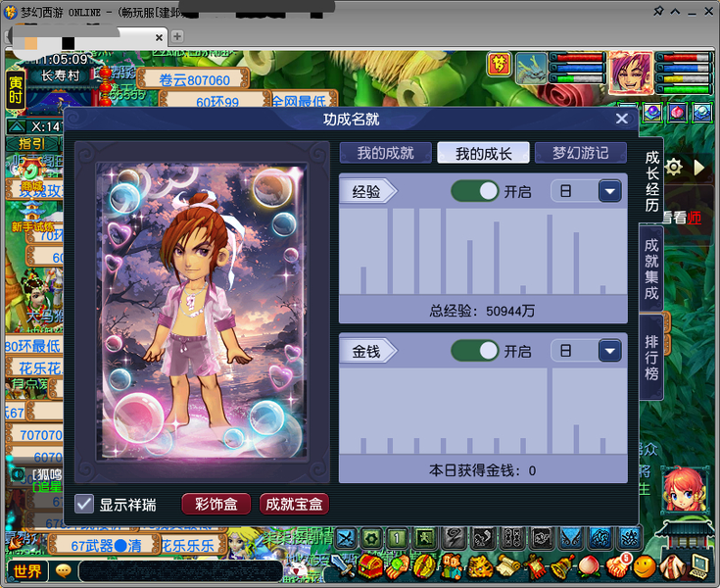Click the purple-haired character portrait

coord(631,73)
